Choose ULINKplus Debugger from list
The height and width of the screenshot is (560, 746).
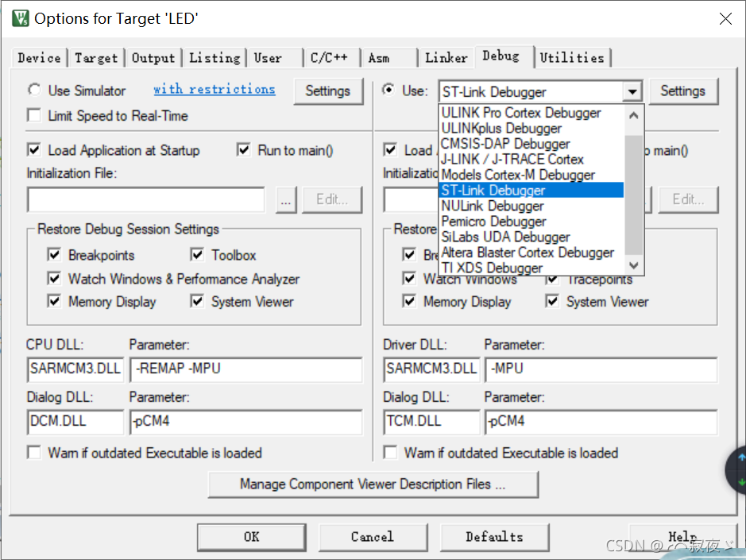[531, 129]
